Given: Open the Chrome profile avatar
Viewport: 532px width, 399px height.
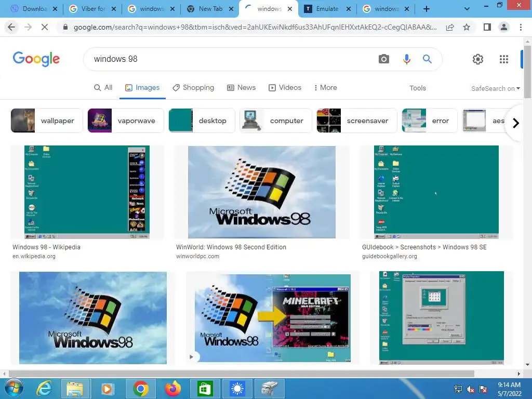Looking at the screenshot, I should tap(504, 27).
